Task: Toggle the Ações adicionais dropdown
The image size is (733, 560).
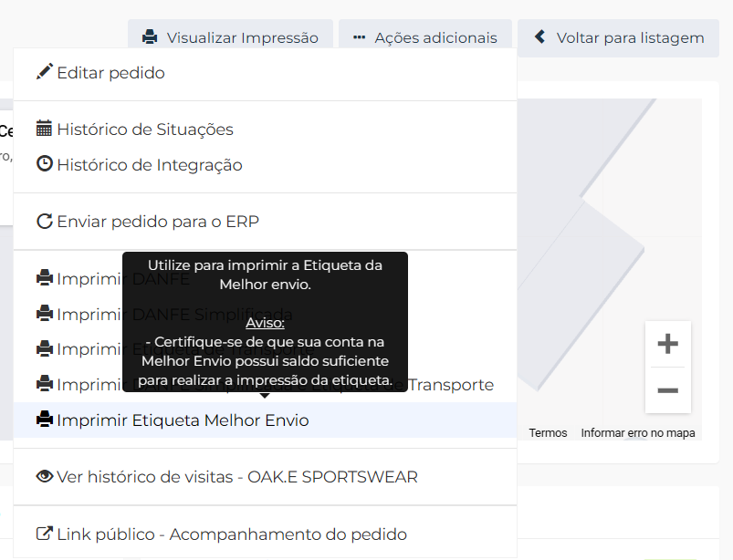Action: pyautogui.click(x=425, y=37)
